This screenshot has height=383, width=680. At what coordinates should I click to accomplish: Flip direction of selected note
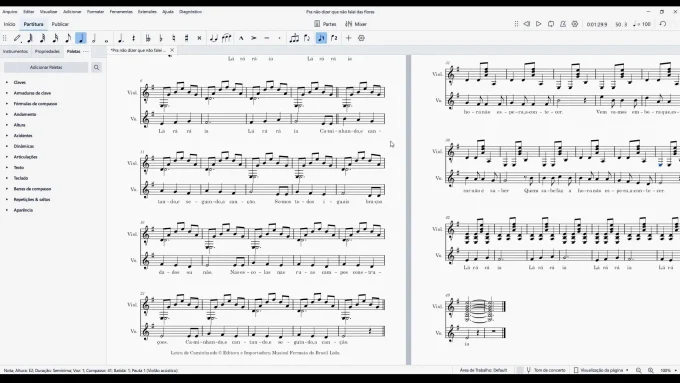[307, 38]
